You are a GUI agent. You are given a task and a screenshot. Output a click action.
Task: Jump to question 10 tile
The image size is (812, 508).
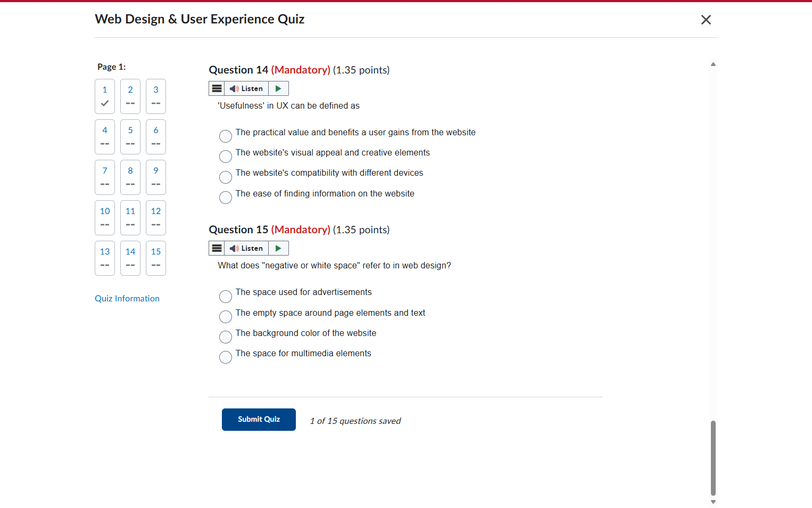pyautogui.click(x=105, y=218)
